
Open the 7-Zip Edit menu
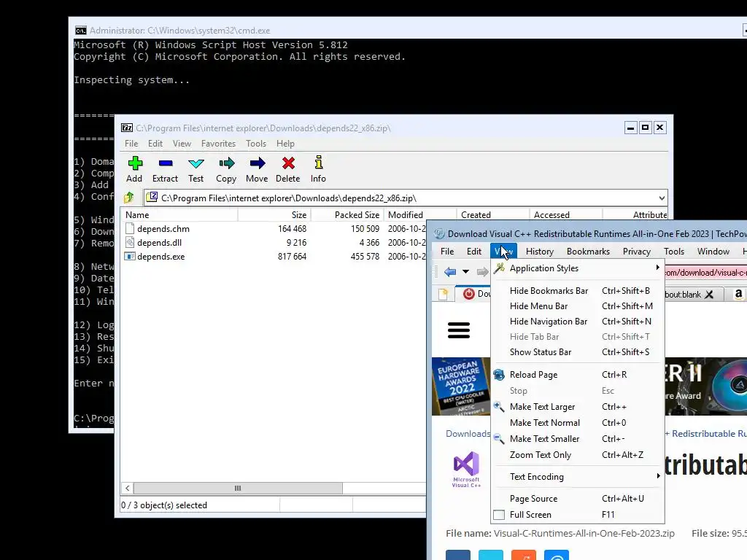(x=155, y=144)
